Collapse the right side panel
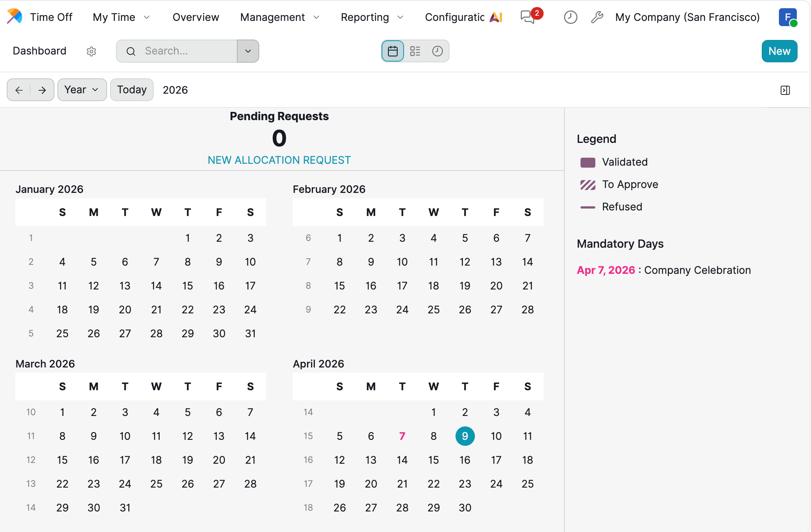Viewport: 811px width, 532px height. pyautogui.click(x=785, y=90)
